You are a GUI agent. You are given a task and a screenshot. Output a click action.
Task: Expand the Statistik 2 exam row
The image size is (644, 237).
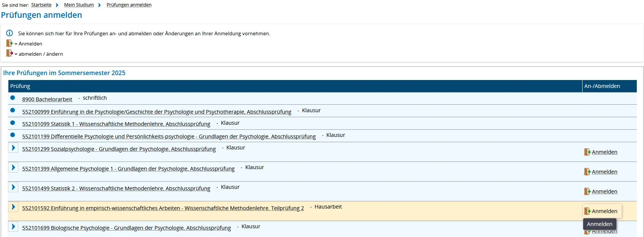coord(13,187)
